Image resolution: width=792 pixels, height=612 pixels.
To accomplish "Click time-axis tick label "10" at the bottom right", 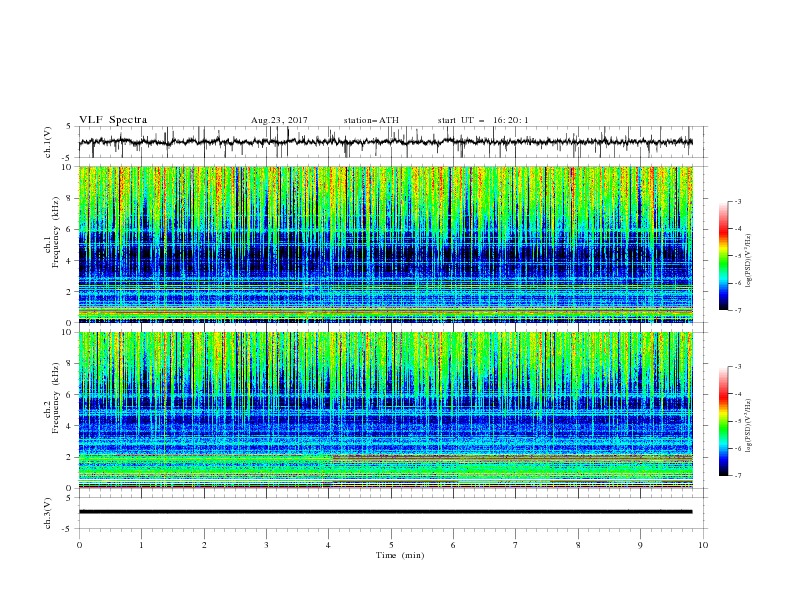I will (x=703, y=545).
